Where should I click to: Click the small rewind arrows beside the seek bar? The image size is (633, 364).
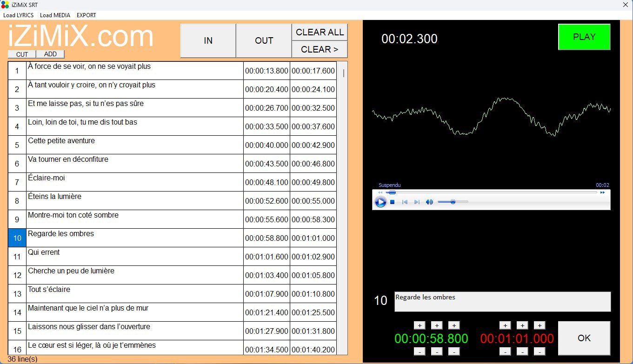point(380,192)
